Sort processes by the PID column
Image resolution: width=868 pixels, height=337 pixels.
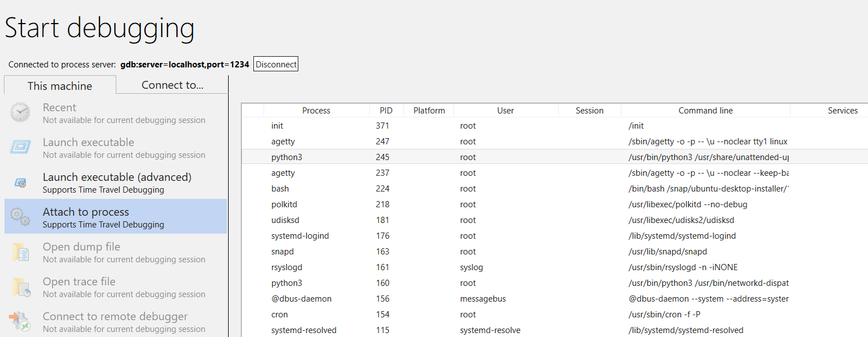click(386, 110)
